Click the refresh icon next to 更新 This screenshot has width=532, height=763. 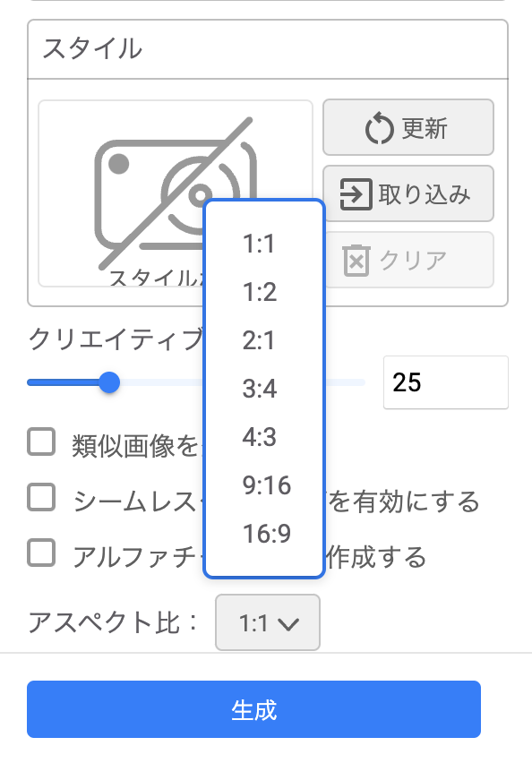pyautogui.click(x=380, y=129)
